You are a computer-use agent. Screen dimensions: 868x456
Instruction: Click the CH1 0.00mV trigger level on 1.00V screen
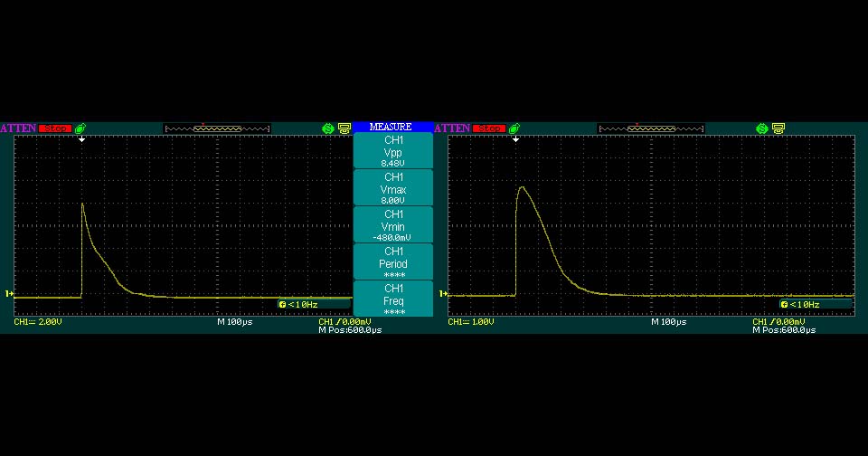click(778, 322)
